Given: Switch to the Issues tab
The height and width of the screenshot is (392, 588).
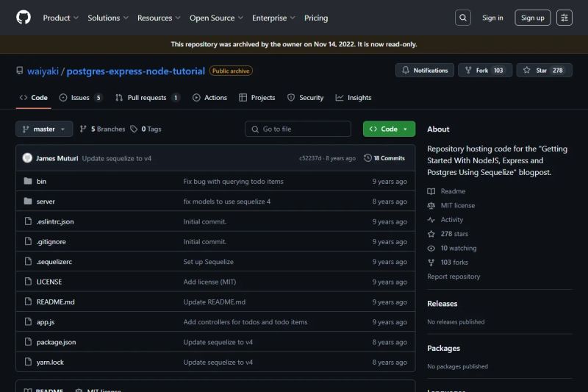Looking at the screenshot, I should tap(81, 98).
